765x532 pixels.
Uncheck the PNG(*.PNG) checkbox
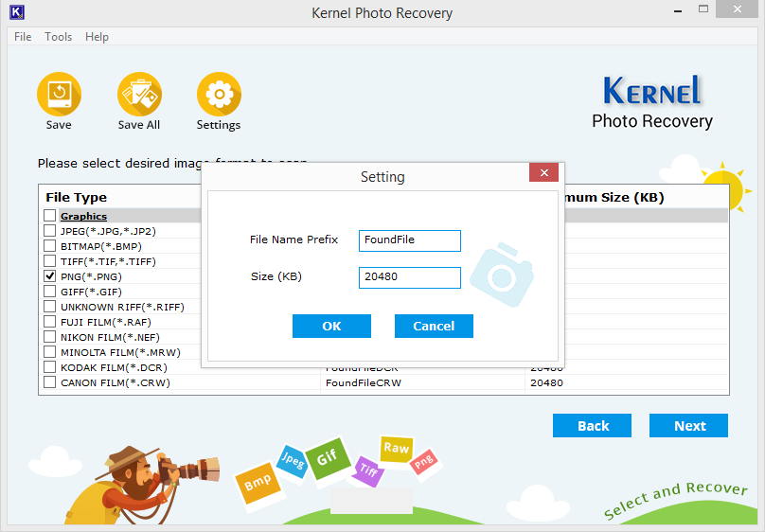[50, 276]
